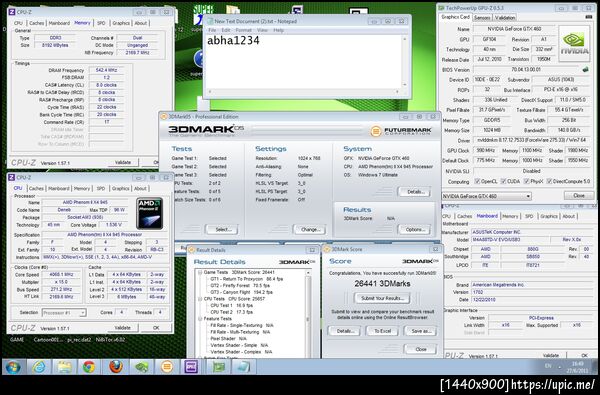Select Pixel Shader N/A result row
This screenshot has width=600, height=395.
[x=228, y=339]
